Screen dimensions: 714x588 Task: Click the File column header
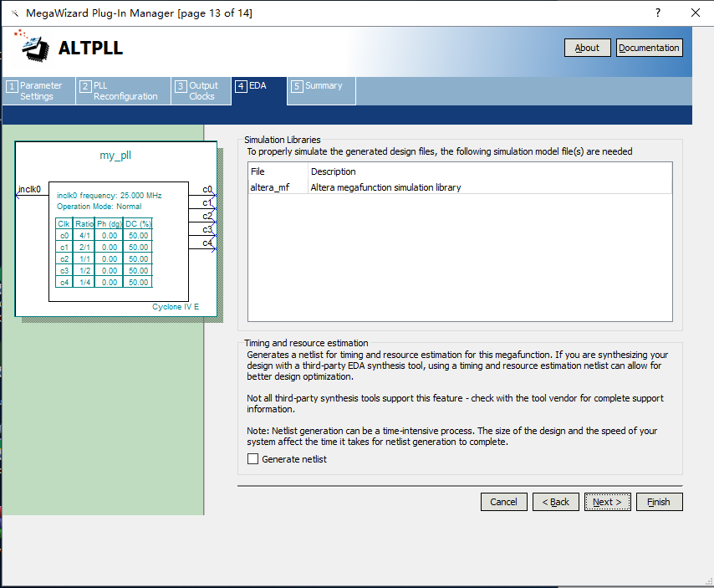pyautogui.click(x=277, y=171)
